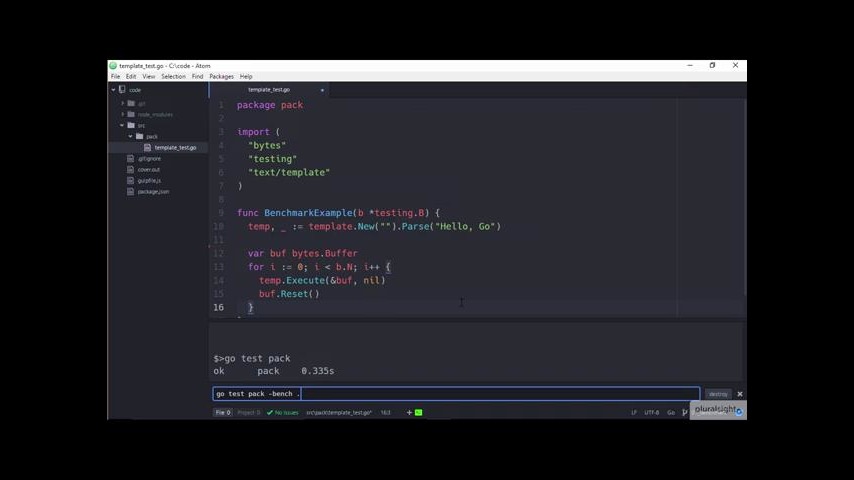The image size is (854, 480).
Task: Click the green terminal status icon
Action: (418, 412)
